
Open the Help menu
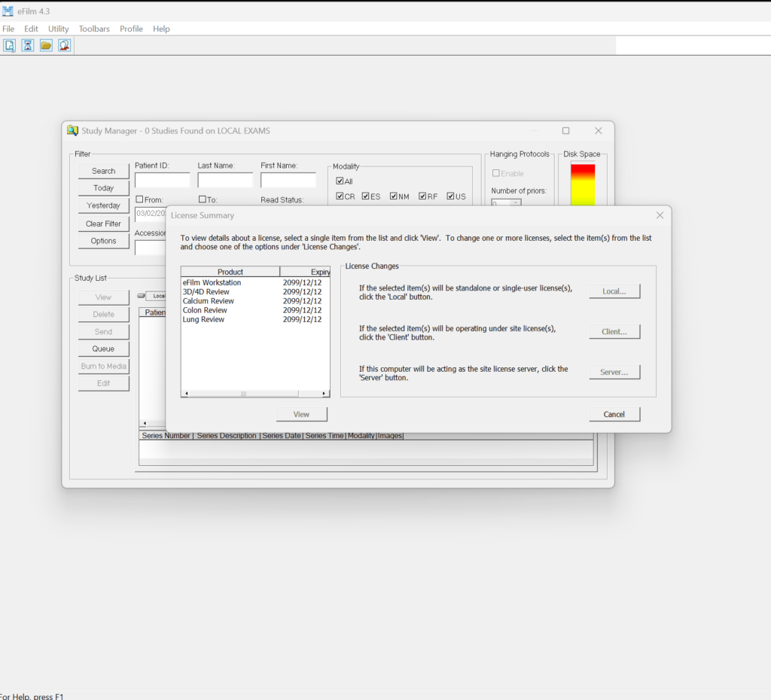161,29
